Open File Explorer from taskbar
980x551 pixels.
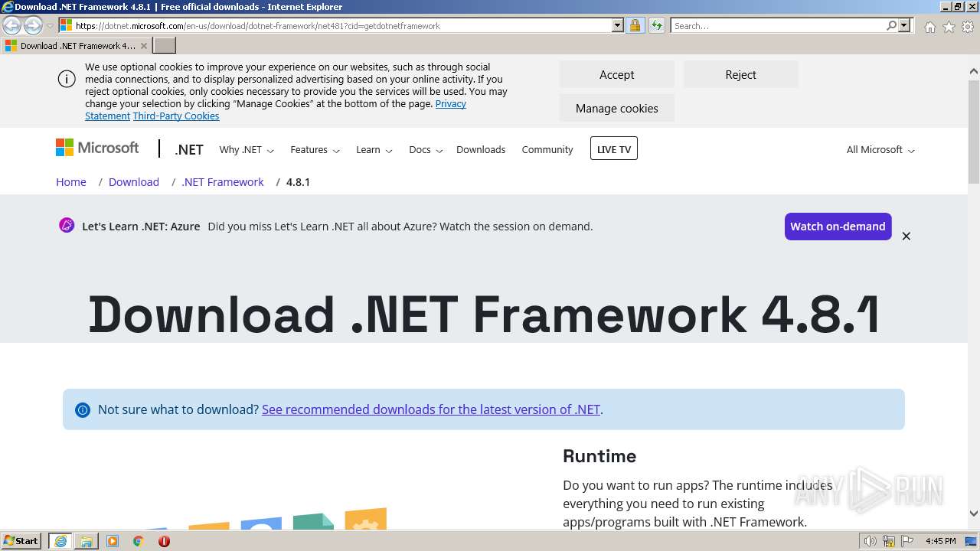pyautogui.click(x=87, y=541)
